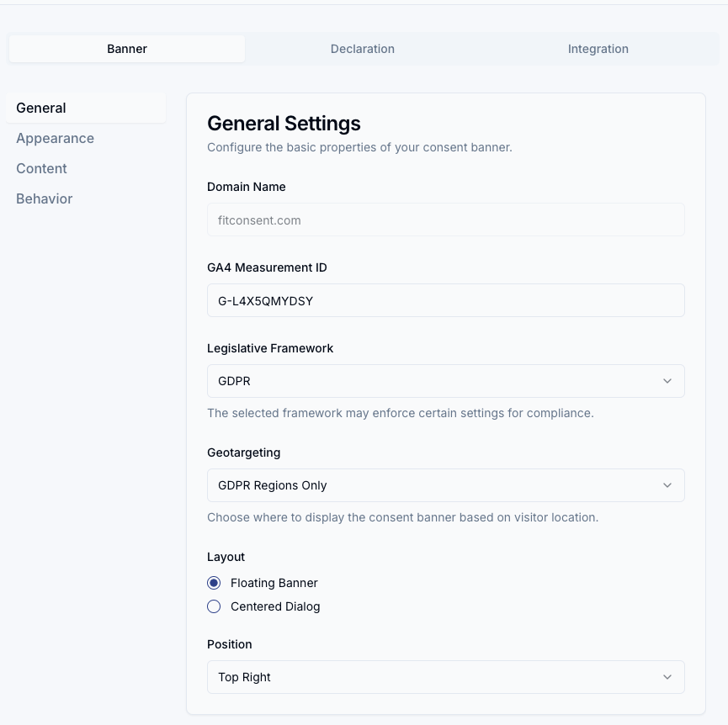This screenshot has width=728, height=725.
Task: Click the GA4 Measurement ID input field
Action: pos(446,300)
